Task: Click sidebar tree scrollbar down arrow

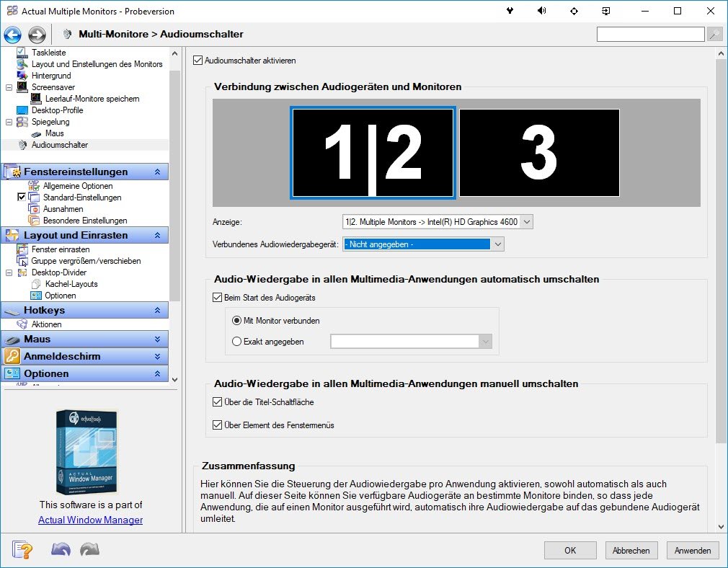Action: tap(174, 379)
